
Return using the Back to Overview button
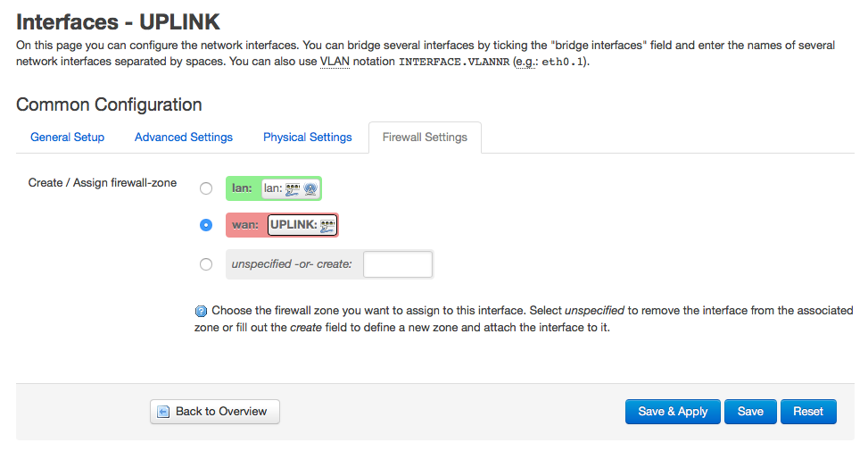click(x=215, y=412)
